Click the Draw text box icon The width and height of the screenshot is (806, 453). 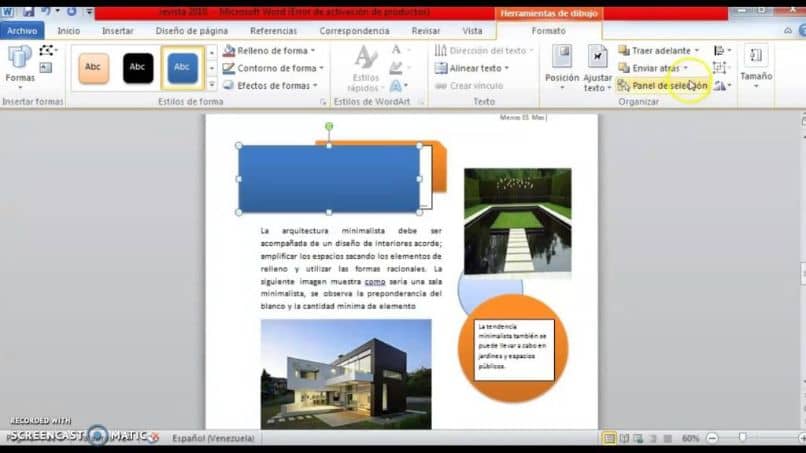(46, 67)
